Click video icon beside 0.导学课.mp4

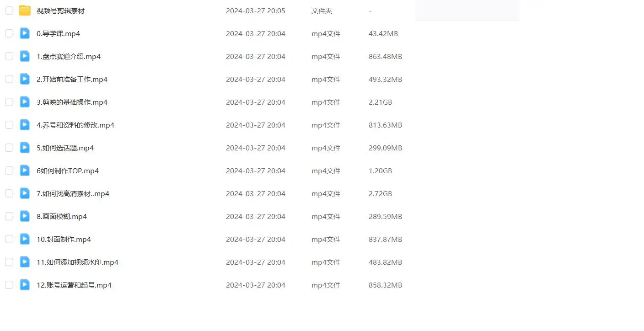25,33
